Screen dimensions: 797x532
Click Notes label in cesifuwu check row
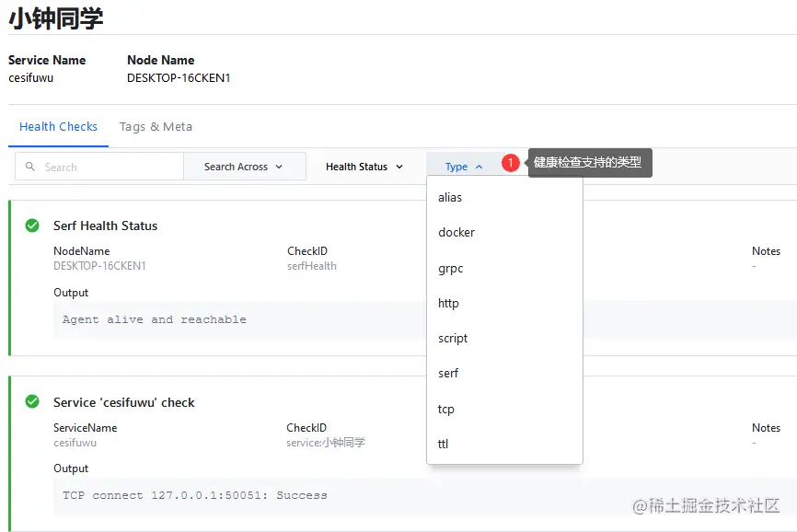(x=766, y=428)
